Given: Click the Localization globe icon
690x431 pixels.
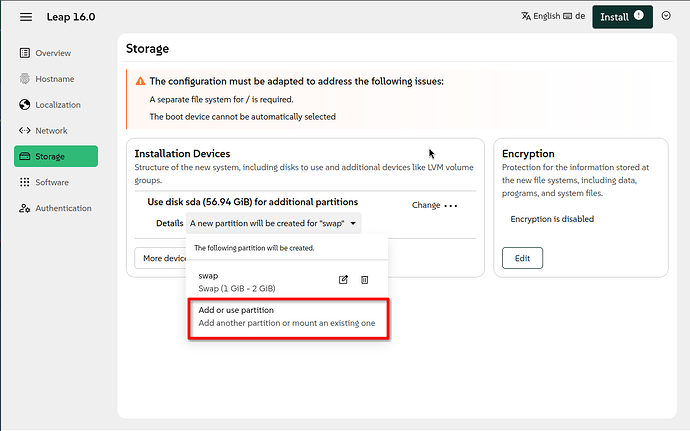Looking at the screenshot, I should coord(25,105).
